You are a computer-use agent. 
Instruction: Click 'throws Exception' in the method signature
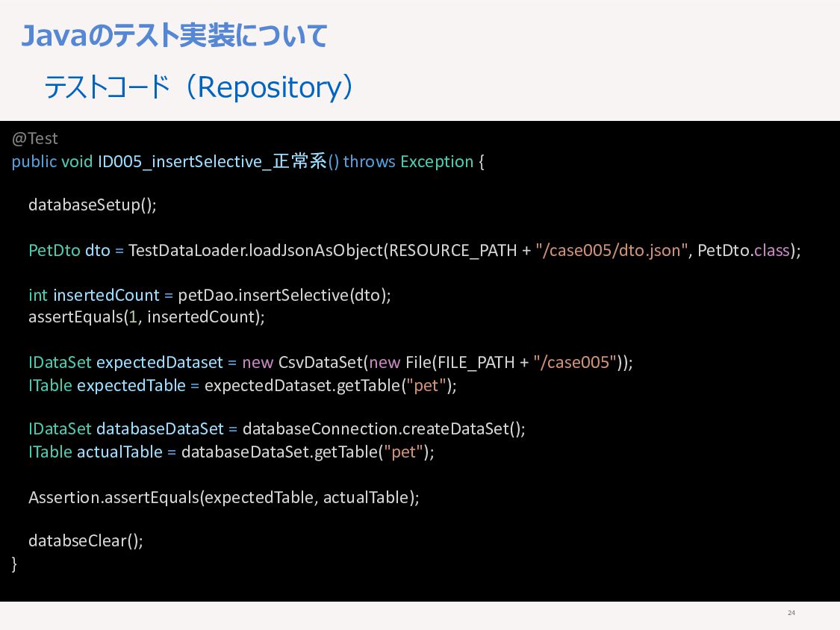408,161
